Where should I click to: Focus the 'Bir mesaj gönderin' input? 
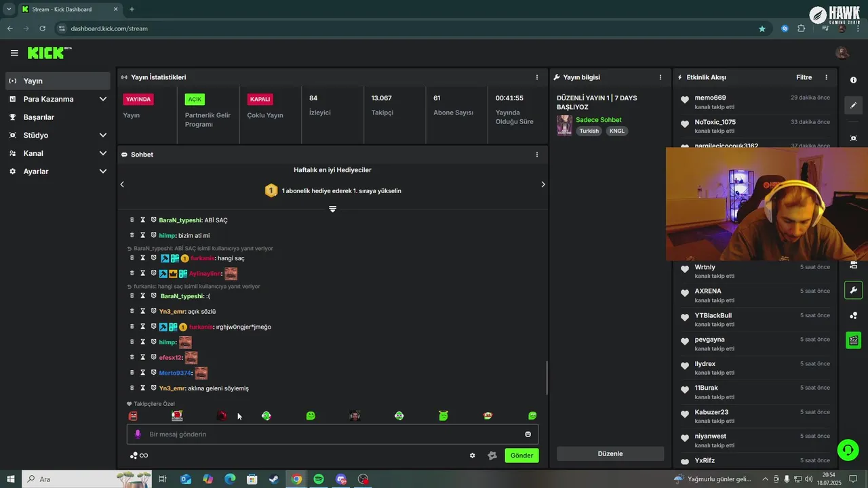point(332,434)
